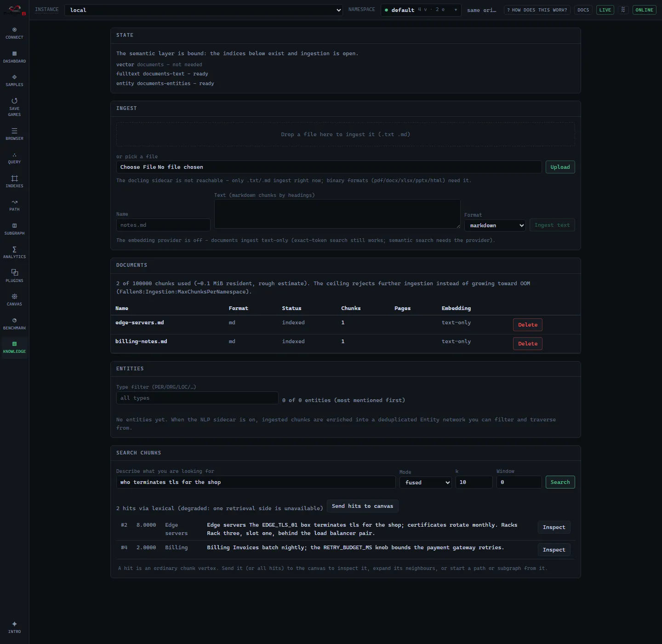Click 'fulltext documents-text – ready' line
Viewport: 662px width, 644px height.
click(x=162, y=74)
